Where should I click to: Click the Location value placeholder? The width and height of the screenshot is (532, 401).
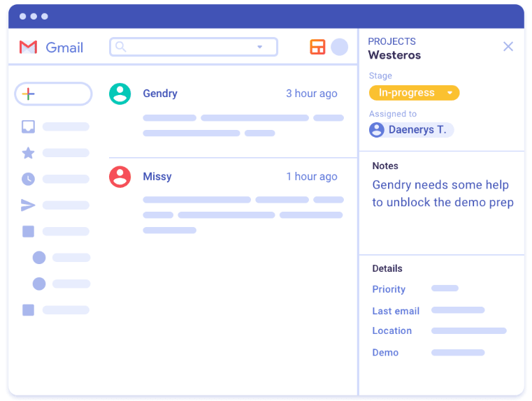(469, 330)
